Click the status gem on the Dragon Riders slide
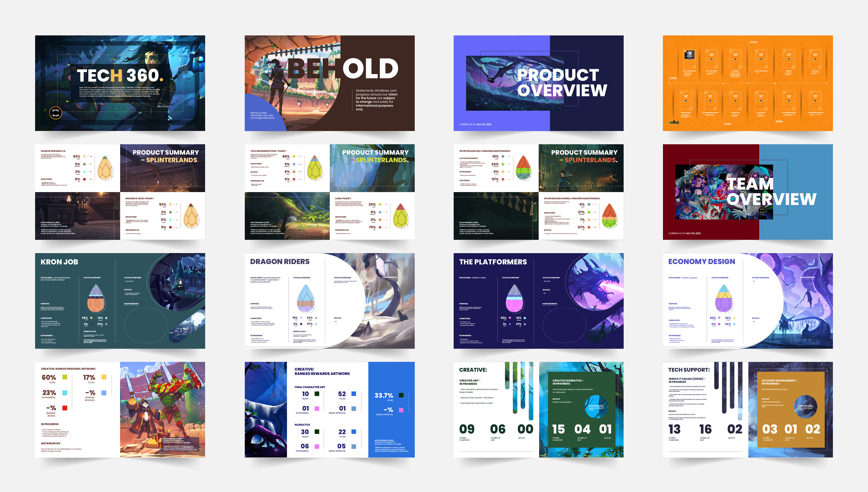Viewport: 868px width, 492px height. 306,298
